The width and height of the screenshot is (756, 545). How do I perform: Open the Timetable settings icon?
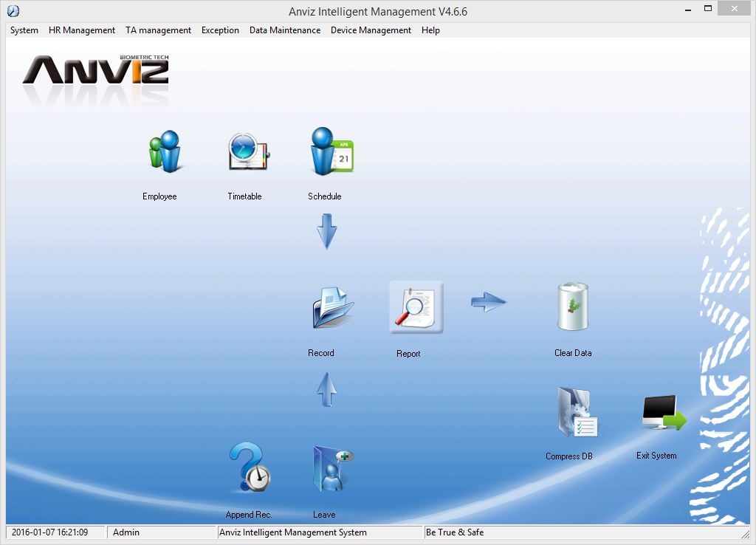pos(245,151)
